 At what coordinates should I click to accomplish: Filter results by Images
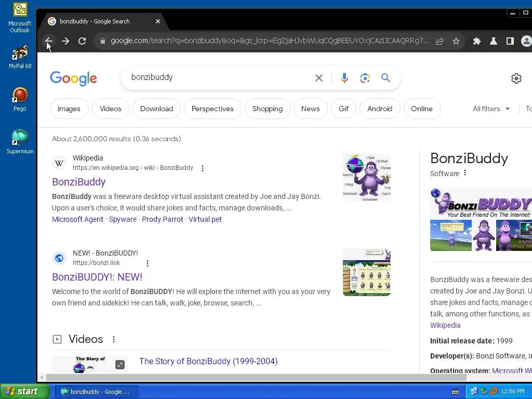tap(69, 109)
